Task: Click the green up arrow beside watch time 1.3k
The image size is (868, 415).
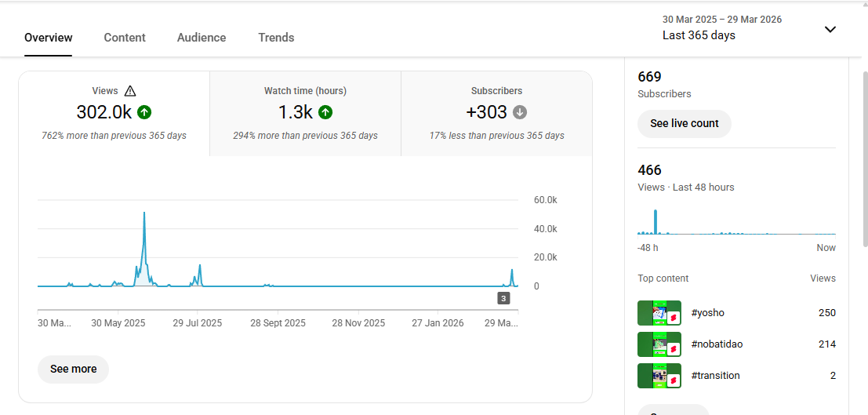Action: pos(325,112)
